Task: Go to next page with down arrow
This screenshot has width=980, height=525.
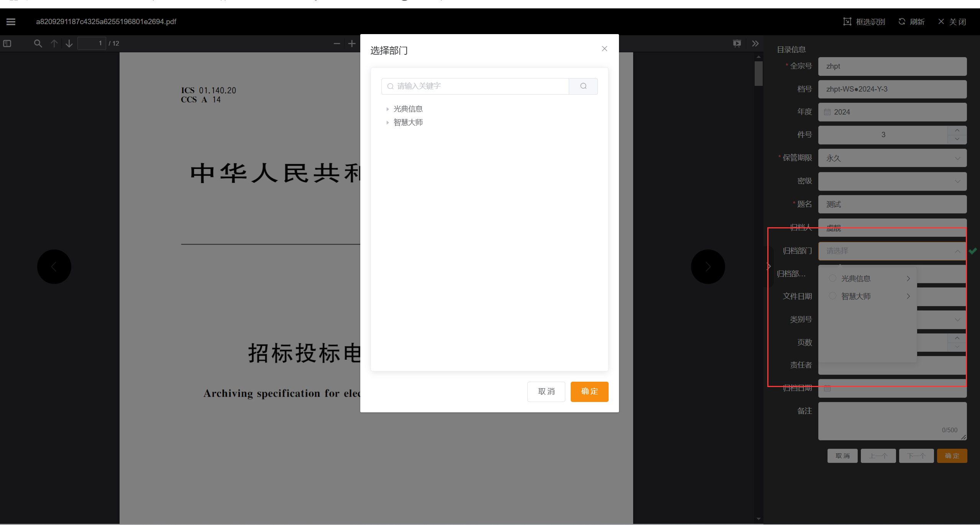Action: 69,43
